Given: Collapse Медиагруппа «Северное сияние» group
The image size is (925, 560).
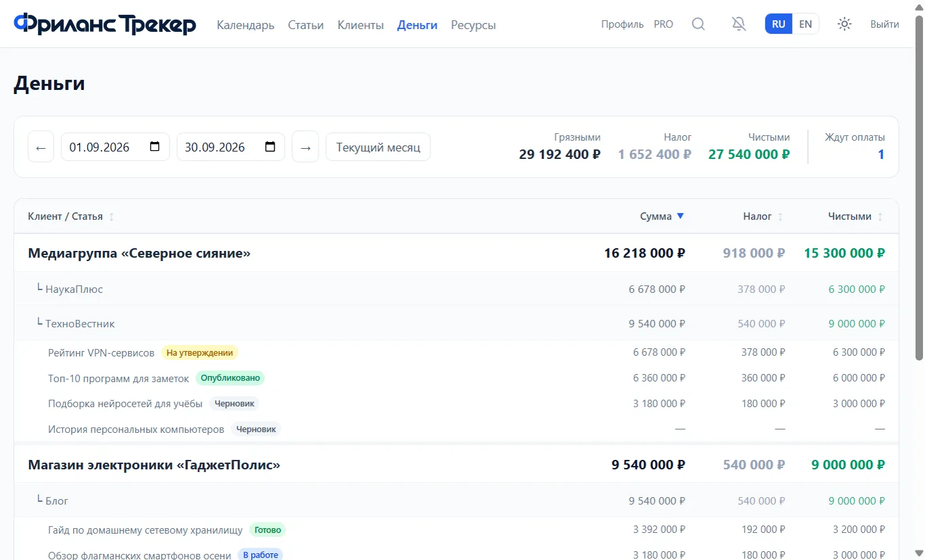Looking at the screenshot, I should (457, 253).
